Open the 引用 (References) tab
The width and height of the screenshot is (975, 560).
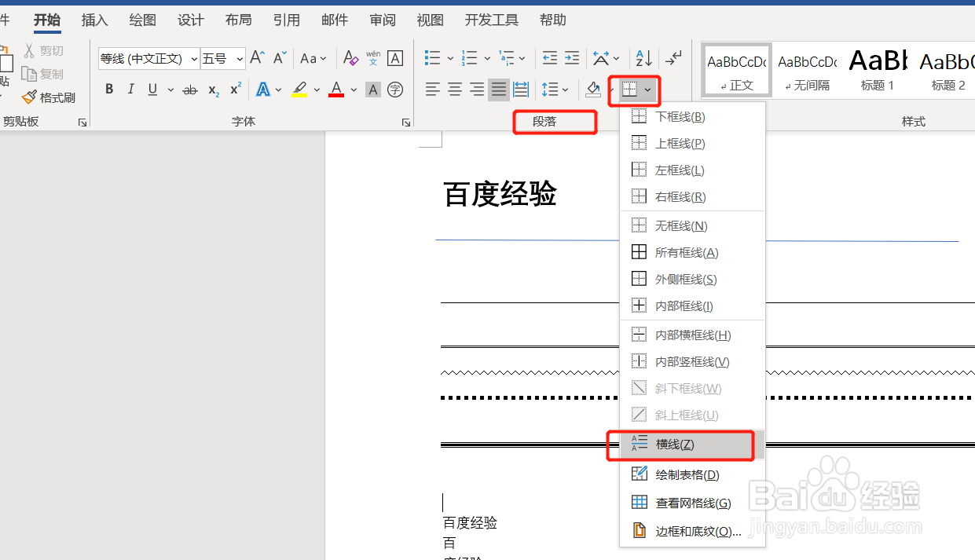click(x=287, y=20)
